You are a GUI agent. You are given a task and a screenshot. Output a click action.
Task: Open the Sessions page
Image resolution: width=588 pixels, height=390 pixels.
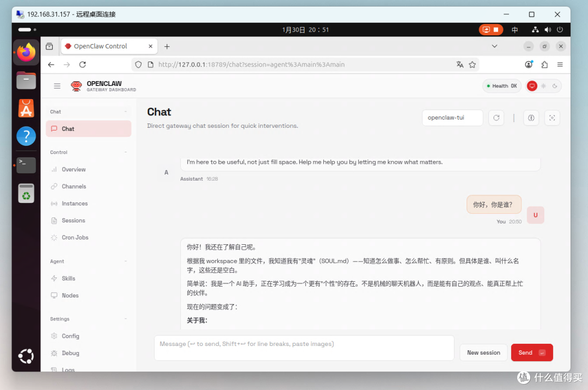tap(89, 220)
